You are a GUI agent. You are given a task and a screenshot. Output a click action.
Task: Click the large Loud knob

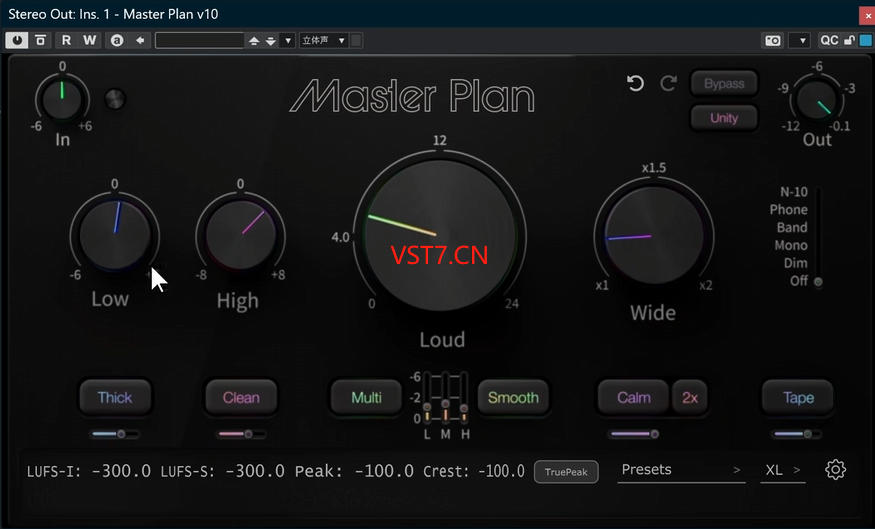point(440,234)
